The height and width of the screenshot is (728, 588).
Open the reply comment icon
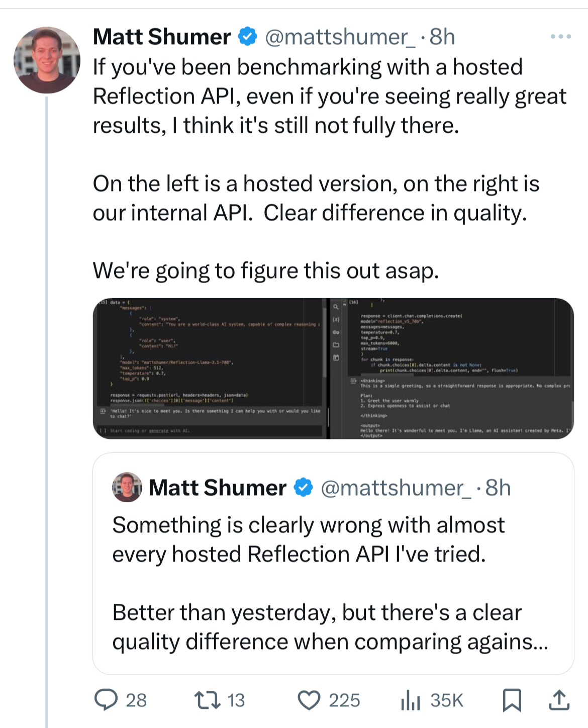[x=106, y=700]
